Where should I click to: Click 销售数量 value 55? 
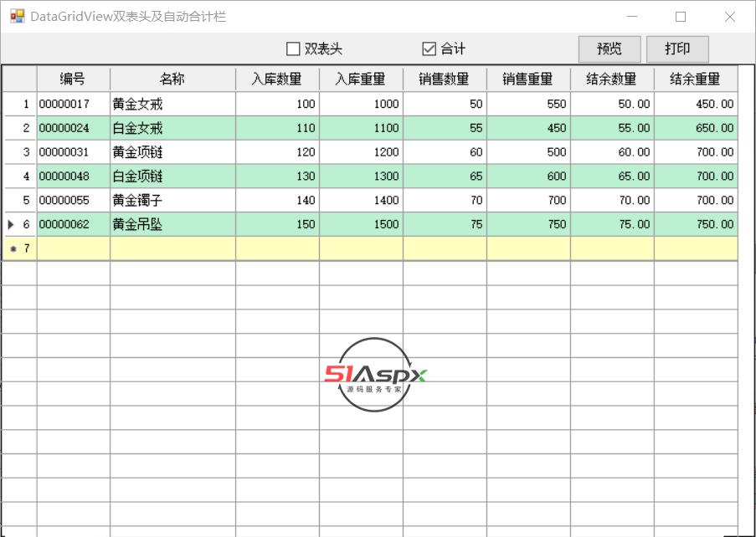point(445,128)
